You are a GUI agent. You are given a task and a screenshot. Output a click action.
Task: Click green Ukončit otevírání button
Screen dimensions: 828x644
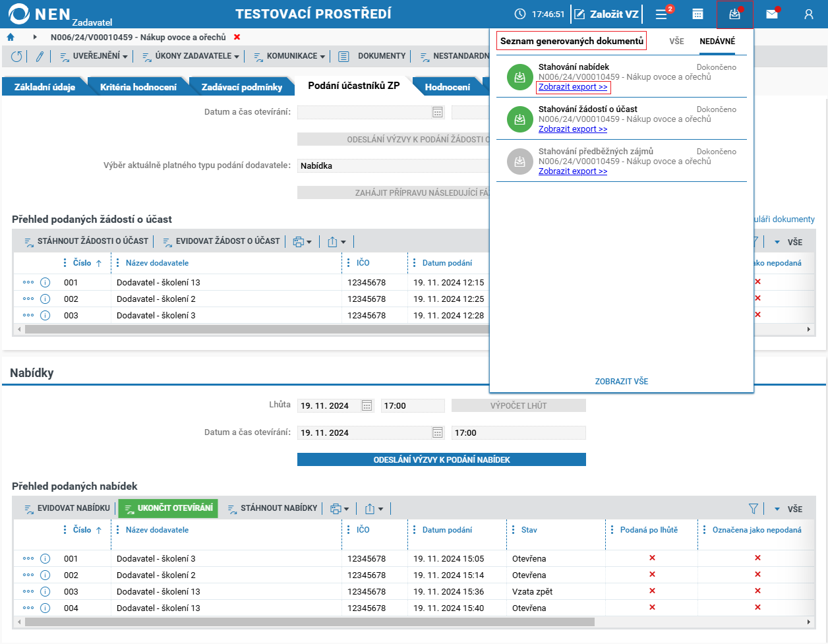[168, 508]
